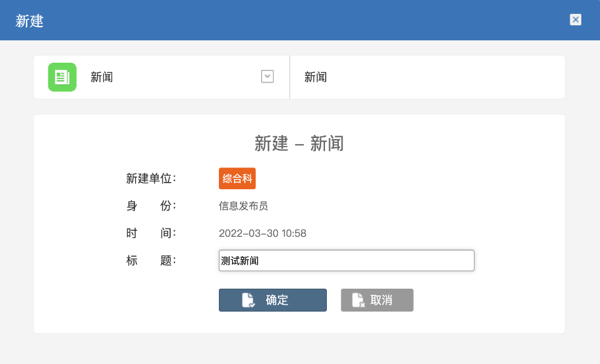600x364 pixels.
Task: Click the 新建 title in blue header
Action: [30, 21]
